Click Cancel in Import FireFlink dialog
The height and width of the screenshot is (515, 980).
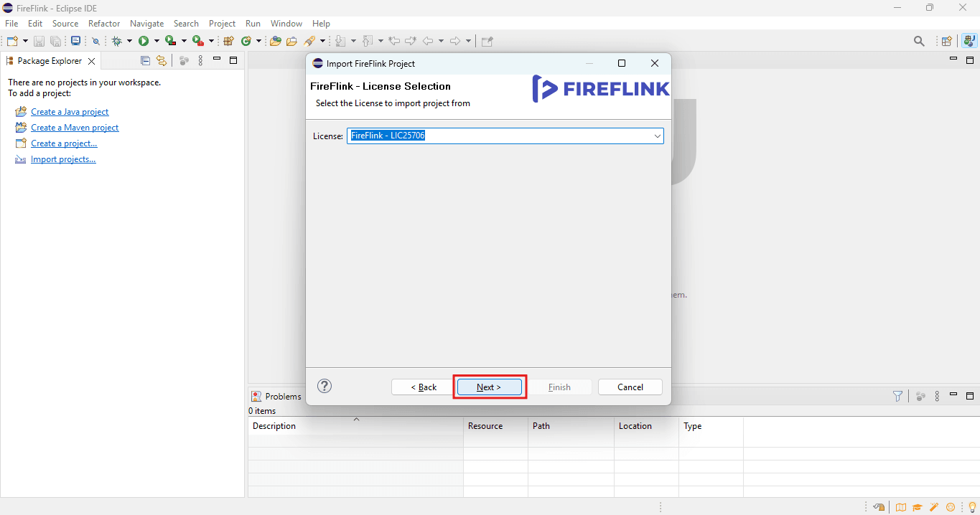pos(630,387)
